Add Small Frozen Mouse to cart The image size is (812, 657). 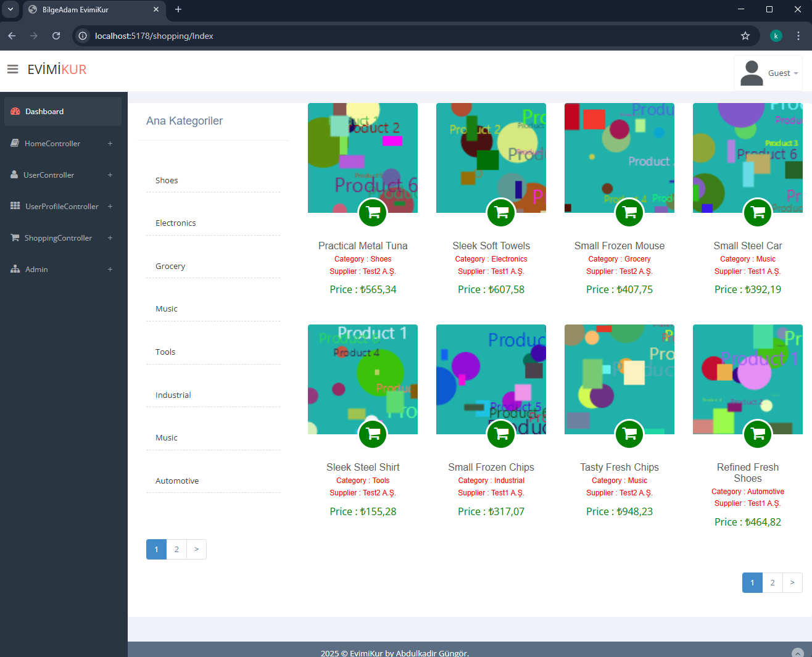coord(629,213)
